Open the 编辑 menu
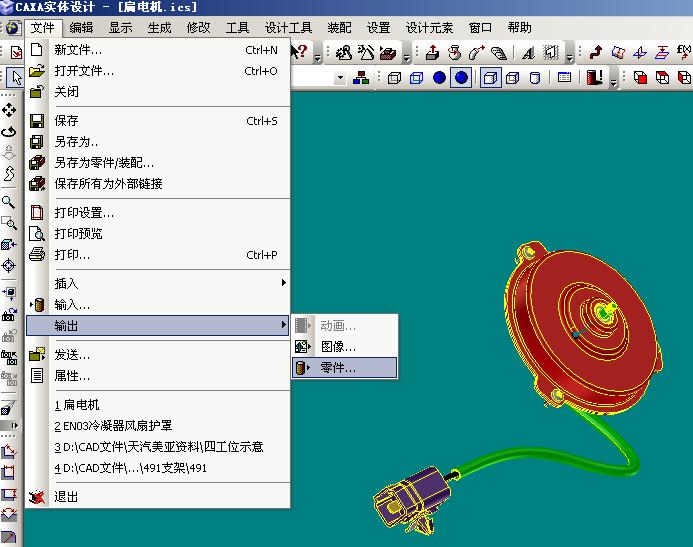 [81, 28]
